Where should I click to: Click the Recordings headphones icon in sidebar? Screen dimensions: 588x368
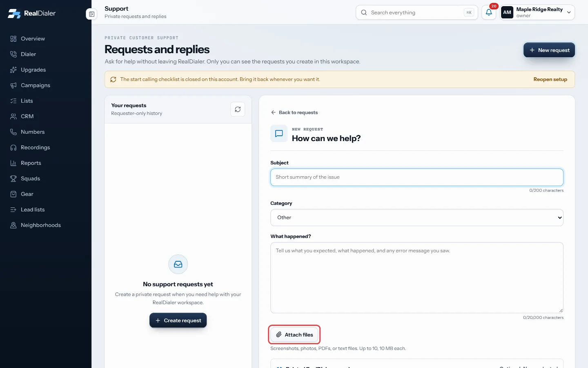point(13,148)
